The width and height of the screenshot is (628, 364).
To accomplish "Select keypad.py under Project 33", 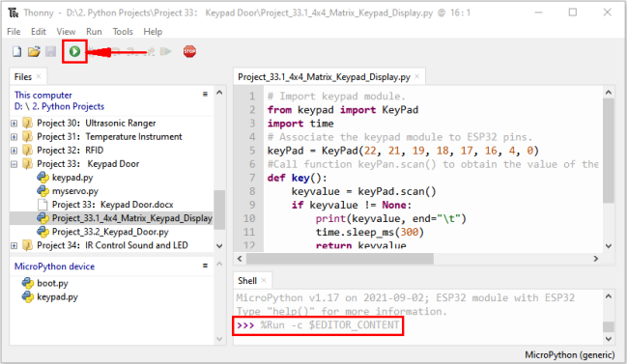I will (x=72, y=178).
